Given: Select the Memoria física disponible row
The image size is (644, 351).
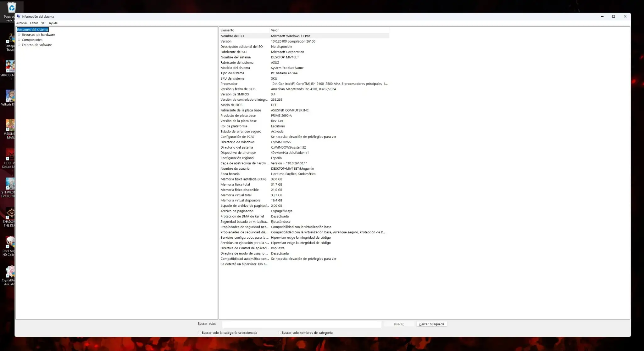Looking at the screenshot, I should click(304, 190).
